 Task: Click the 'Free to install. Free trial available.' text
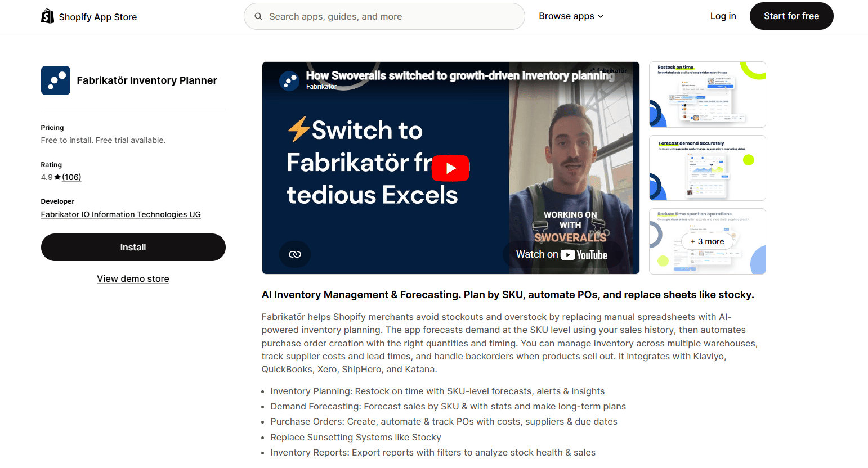[103, 140]
